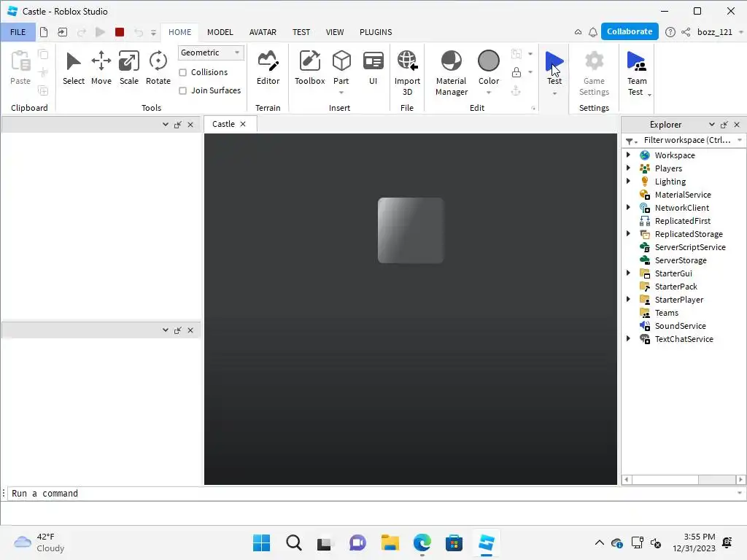Close the Castle document tab

click(243, 124)
